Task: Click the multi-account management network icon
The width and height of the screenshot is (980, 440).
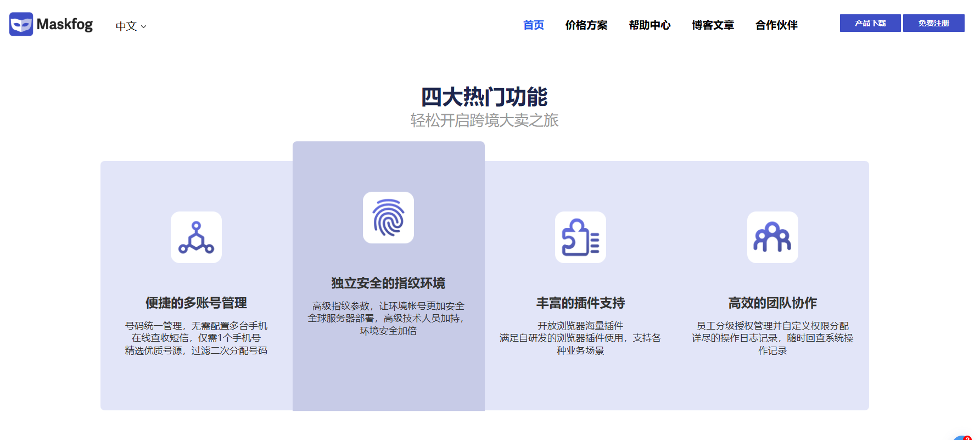Action: (x=196, y=237)
